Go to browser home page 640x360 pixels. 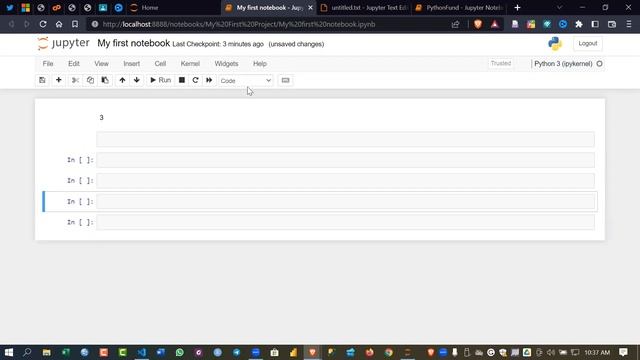click(x=59, y=24)
